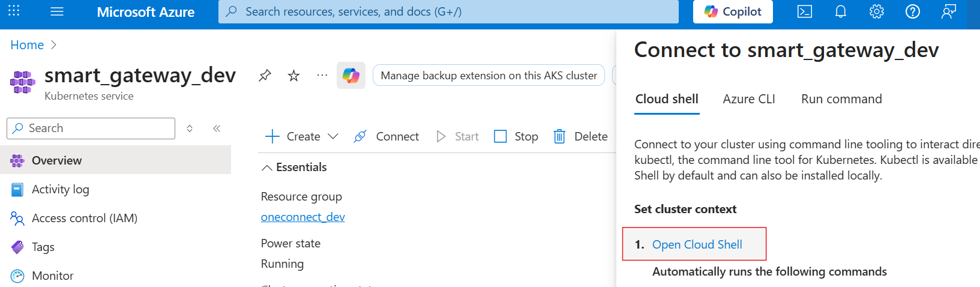Pin smart_gateway_dev to dashboard
This screenshot has height=287, width=980.
click(265, 76)
